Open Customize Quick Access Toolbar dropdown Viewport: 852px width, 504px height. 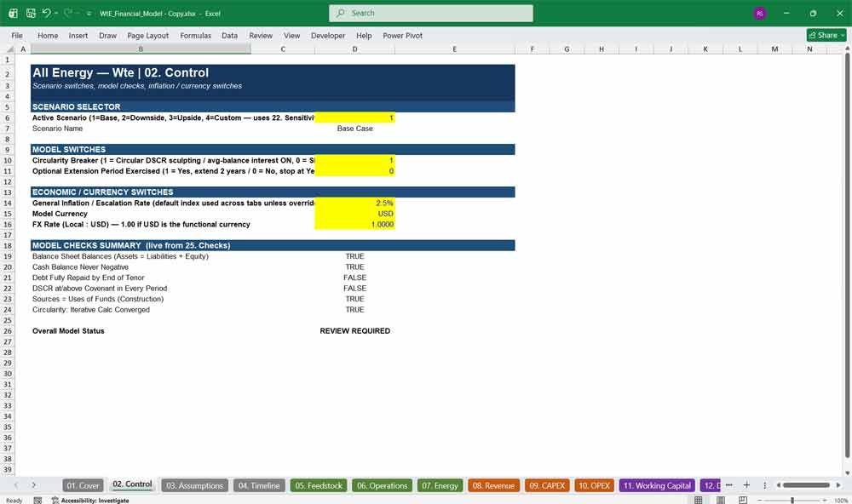(x=89, y=14)
